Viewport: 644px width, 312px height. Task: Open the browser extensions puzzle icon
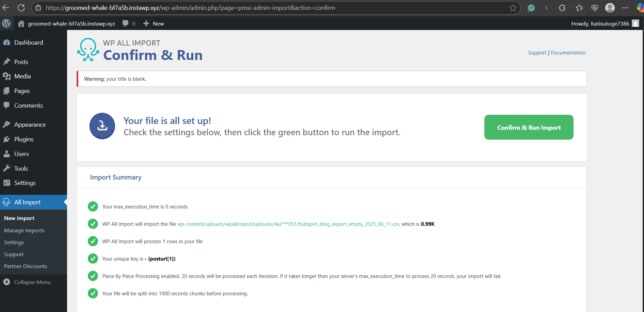pyautogui.click(x=562, y=8)
